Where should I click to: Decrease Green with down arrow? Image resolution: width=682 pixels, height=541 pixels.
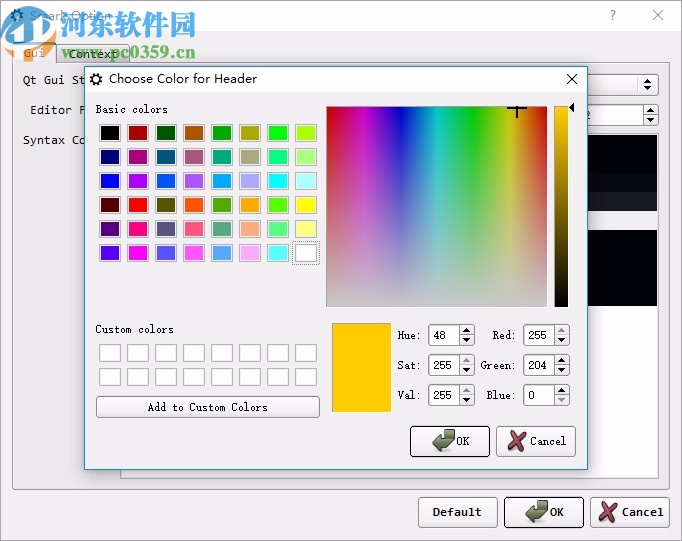click(562, 370)
